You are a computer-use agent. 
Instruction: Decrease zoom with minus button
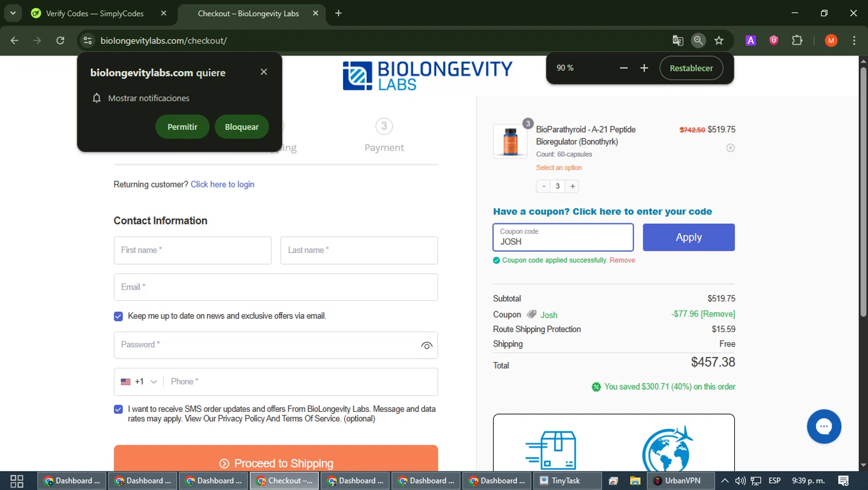pyautogui.click(x=623, y=68)
